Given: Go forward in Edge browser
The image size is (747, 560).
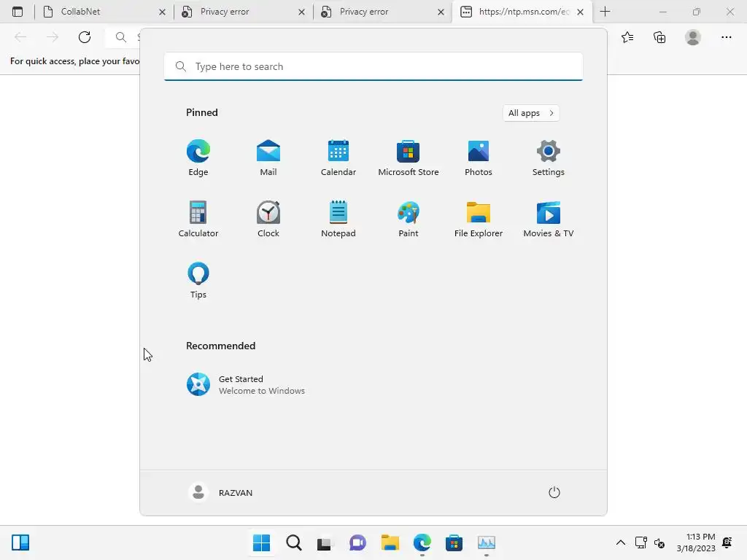Looking at the screenshot, I should [x=53, y=37].
